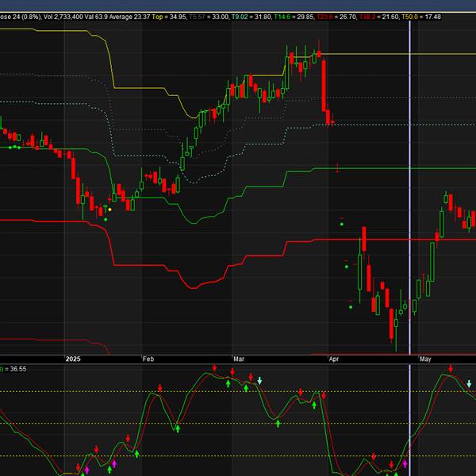Select the red 'T38.2 = 21.60' label
This screenshot has width=476, height=476.
click(379, 17)
